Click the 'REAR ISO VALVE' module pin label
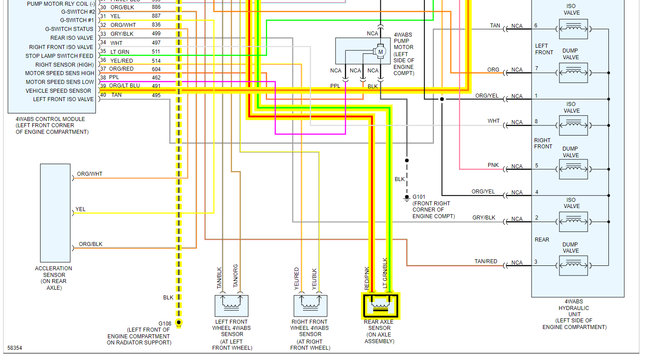This screenshot has width=650, height=363. point(72,38)
